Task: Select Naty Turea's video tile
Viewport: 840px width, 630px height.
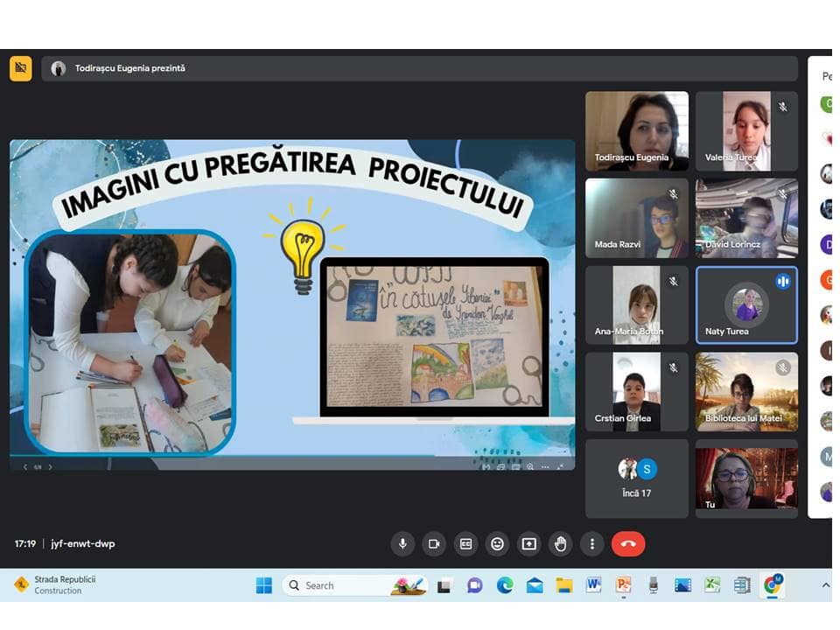Action: 746,305
